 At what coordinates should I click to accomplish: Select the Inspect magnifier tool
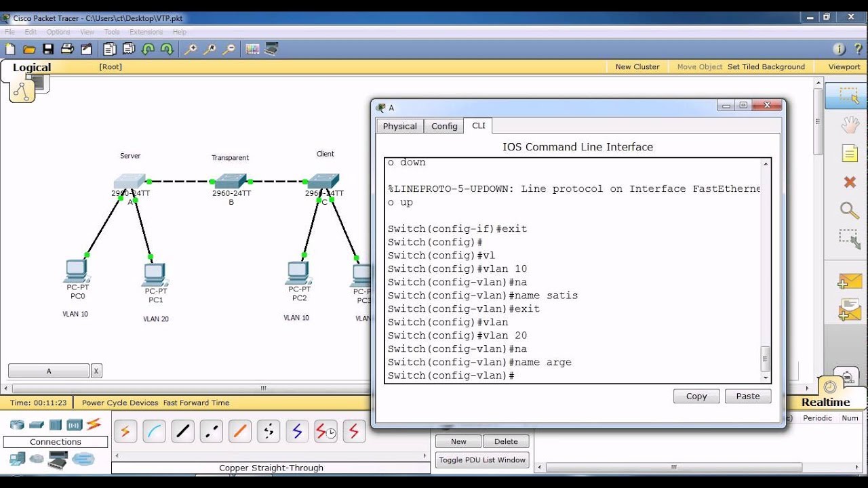(850, 210)
